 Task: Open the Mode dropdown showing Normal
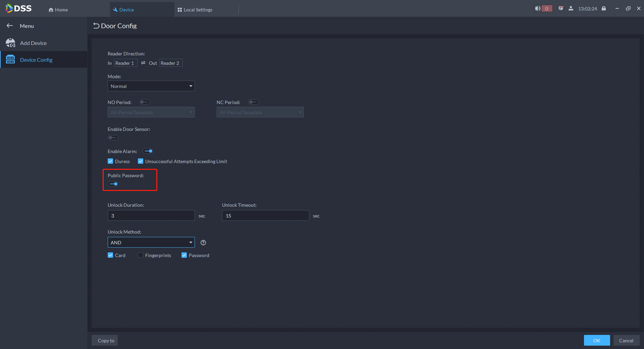pyautogui.click(x=151, y=86)
